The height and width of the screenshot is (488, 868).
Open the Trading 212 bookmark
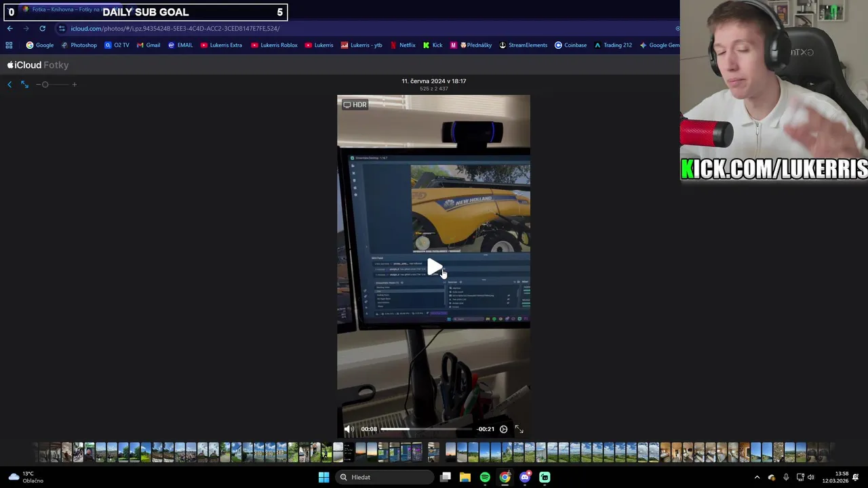(613, 45)
